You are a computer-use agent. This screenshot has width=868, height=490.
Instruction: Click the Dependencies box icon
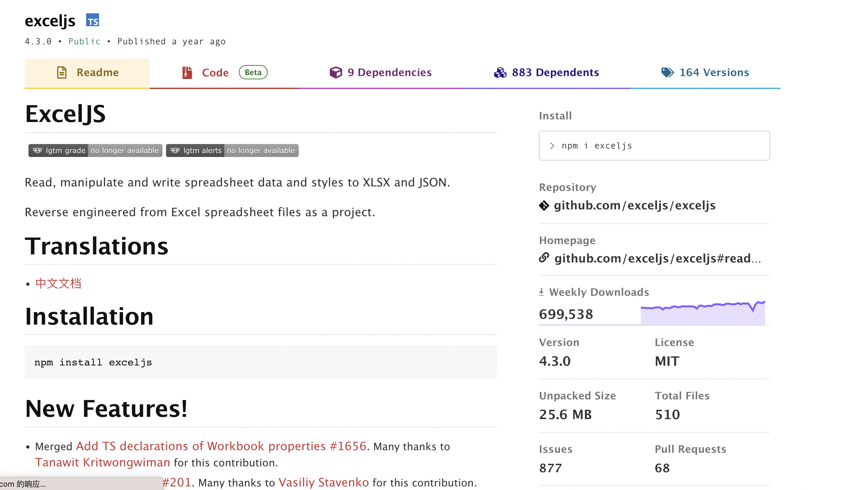click(336, 72)
